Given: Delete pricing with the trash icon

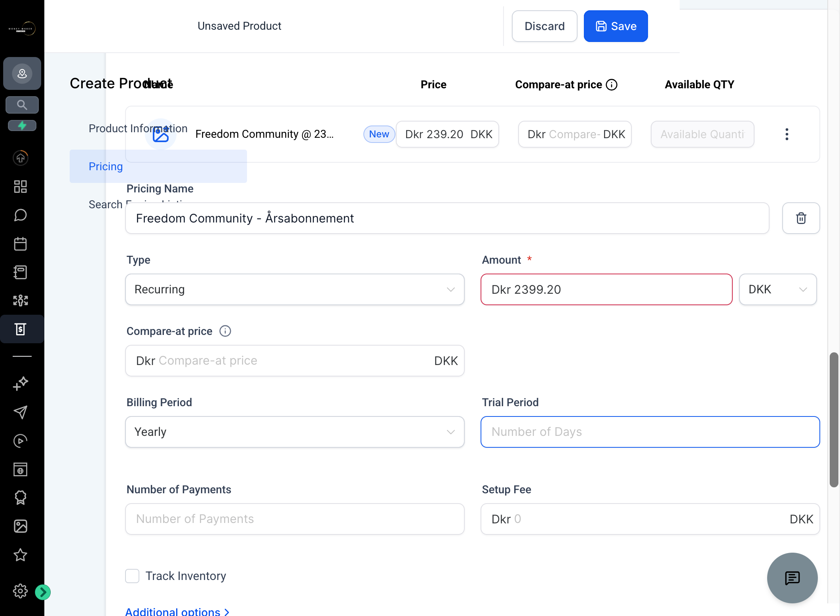Looking at the screenshot, I should pyautogui.click(x=801, y=218).
